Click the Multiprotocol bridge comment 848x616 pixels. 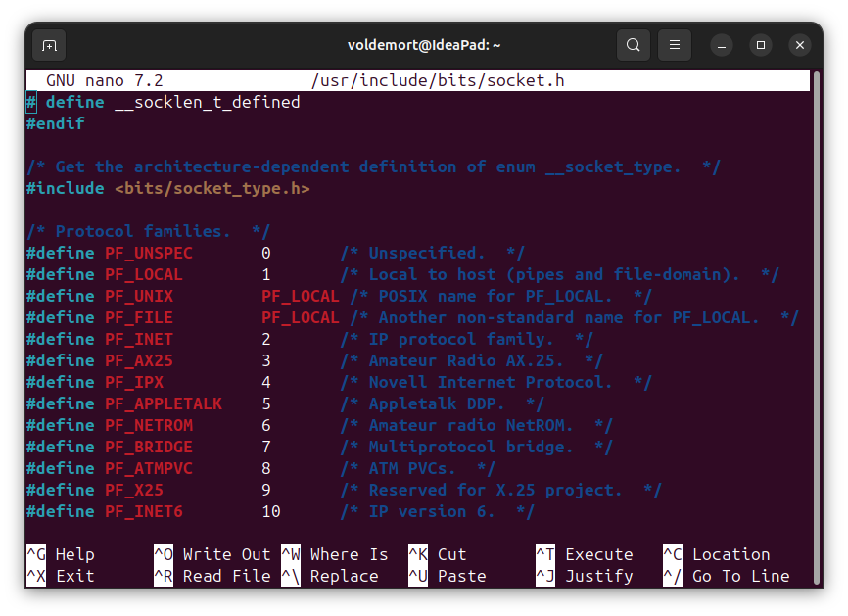(x=477, y=448)
